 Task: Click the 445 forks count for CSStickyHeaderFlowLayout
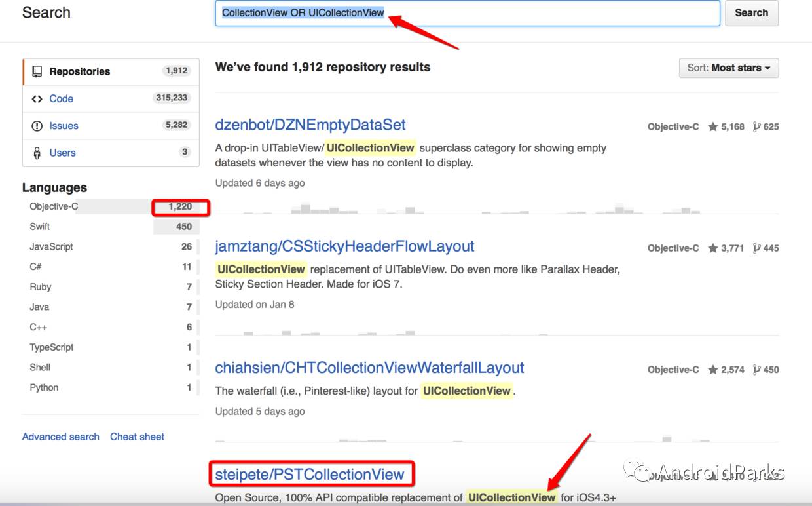click(766, 248)
